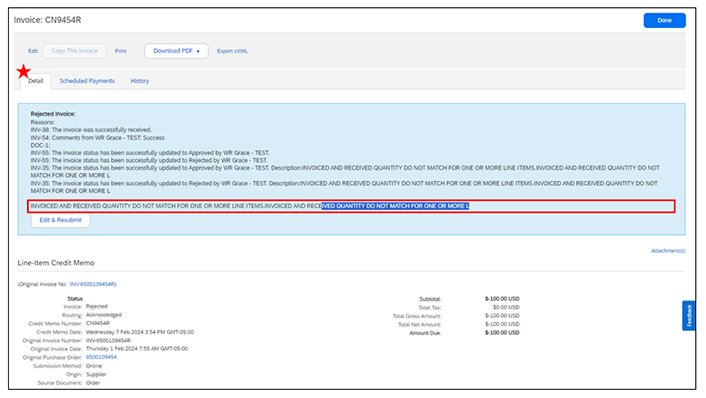The width and height of the screenshot is (706, 398).
Task: Click the Origin value Supplier
Action: tap(96, 374)
